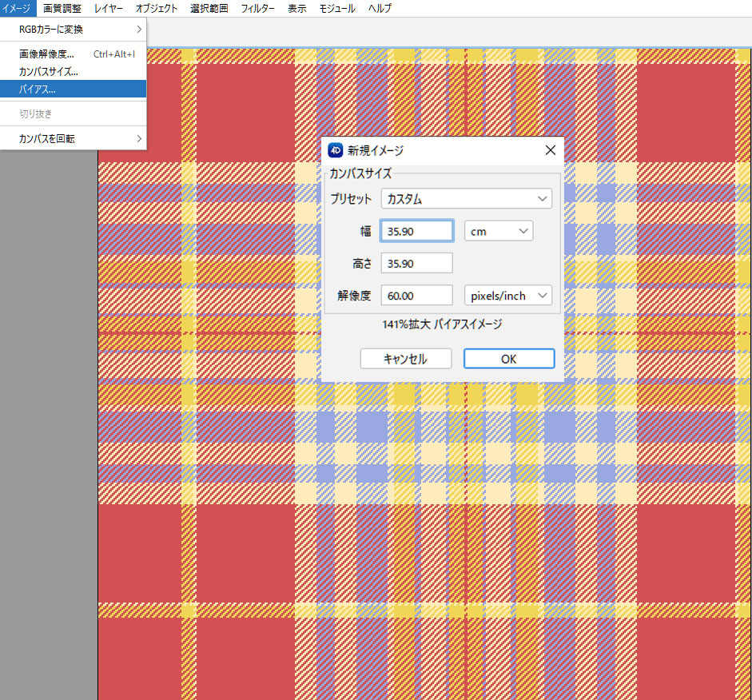752x700 pixels.
Task: Click the 幅 width input field
Action: coord(416,231)
